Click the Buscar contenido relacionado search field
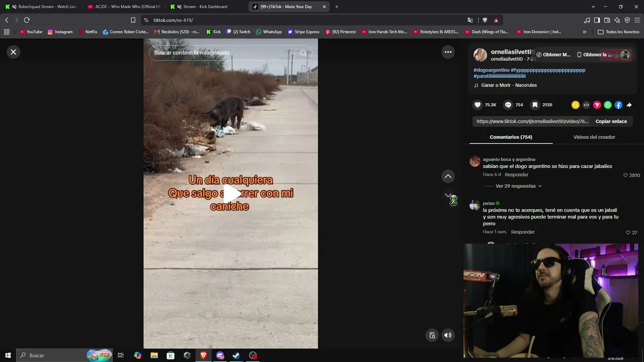644x362 pixels. tap(230, 53)
